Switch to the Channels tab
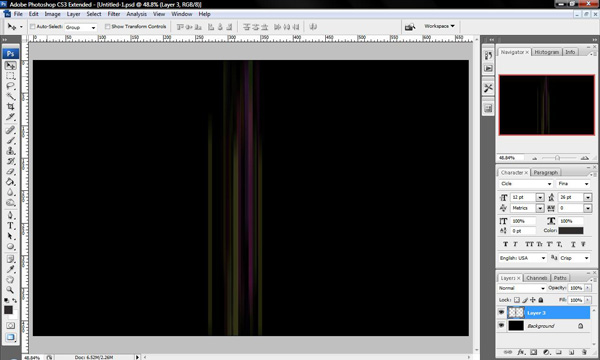 [x=536, y=278]
